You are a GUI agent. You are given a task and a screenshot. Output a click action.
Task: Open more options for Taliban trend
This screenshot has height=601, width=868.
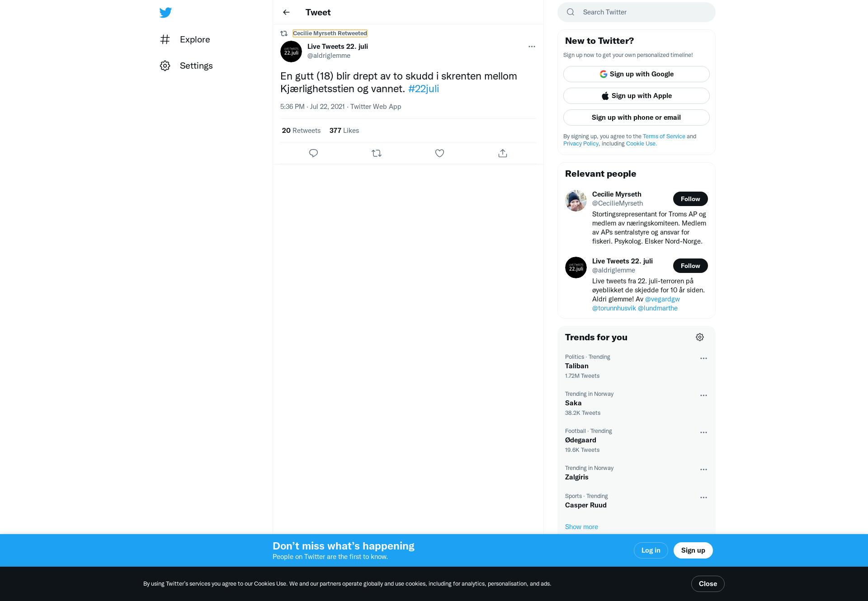(x=703, y=358)
